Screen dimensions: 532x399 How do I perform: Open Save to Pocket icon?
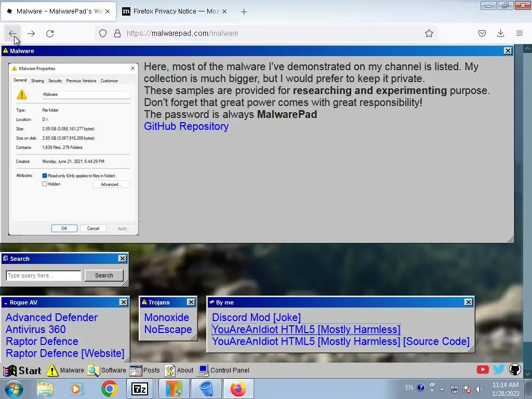click(x=482, y=33)
